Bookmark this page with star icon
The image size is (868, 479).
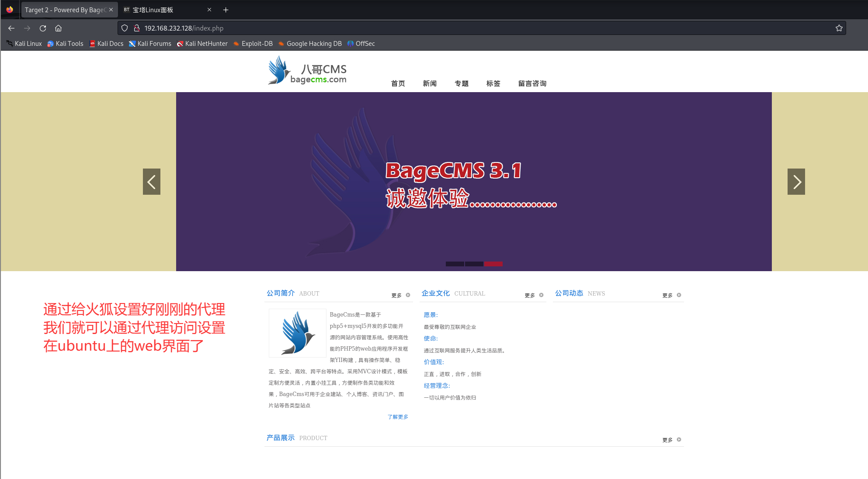[839, 28]
